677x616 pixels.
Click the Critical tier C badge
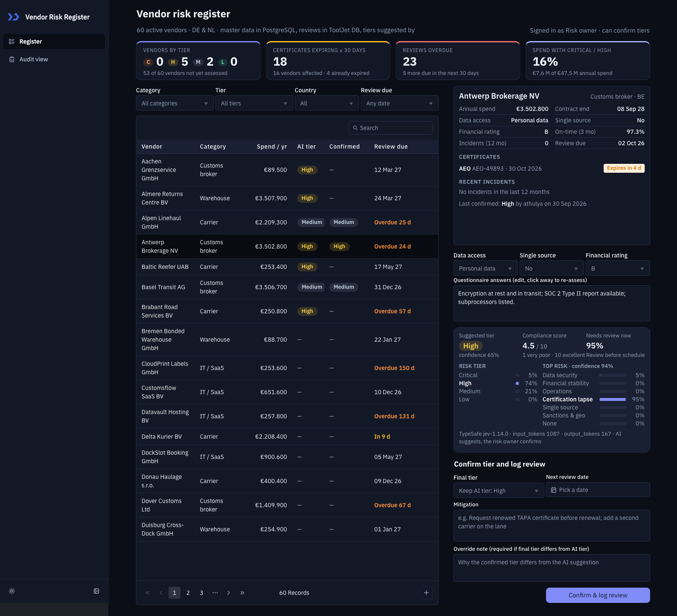[x=148, y=62]
